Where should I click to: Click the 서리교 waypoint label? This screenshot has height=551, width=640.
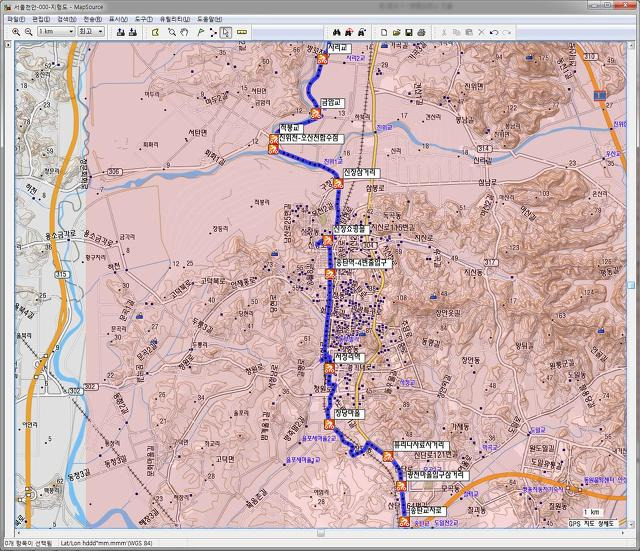[x=340, y=48]
